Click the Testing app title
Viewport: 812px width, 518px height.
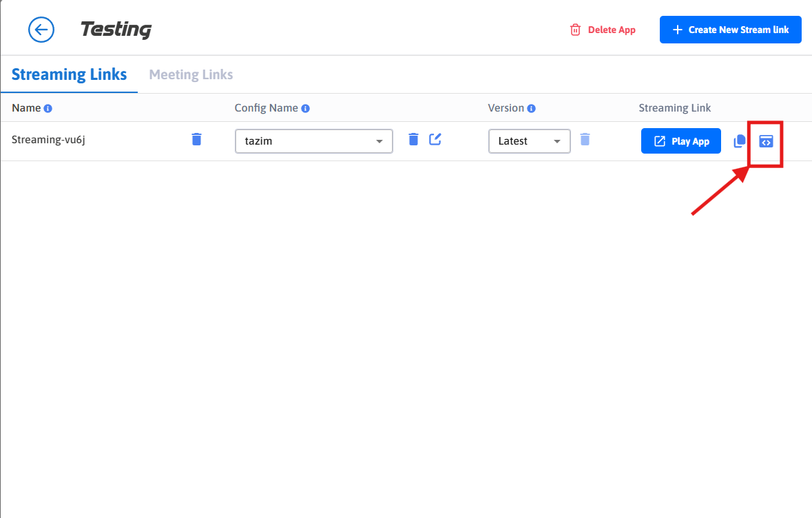(x=116, y=30)
